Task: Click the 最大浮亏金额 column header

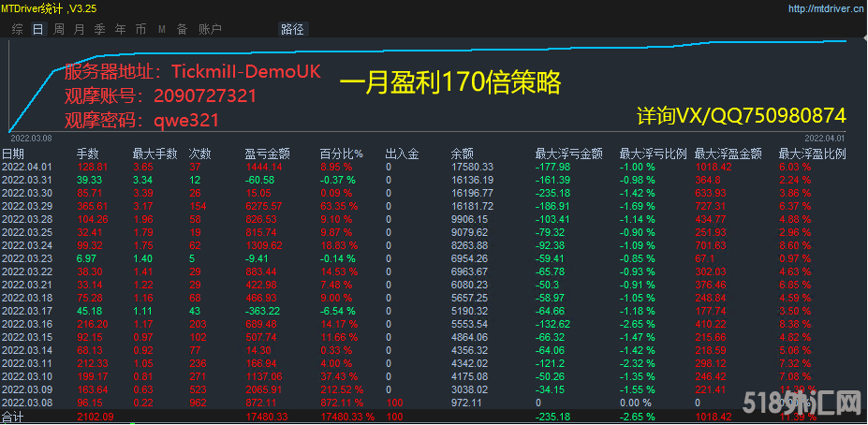Action: pyautogui.click(x=568, y=154)
